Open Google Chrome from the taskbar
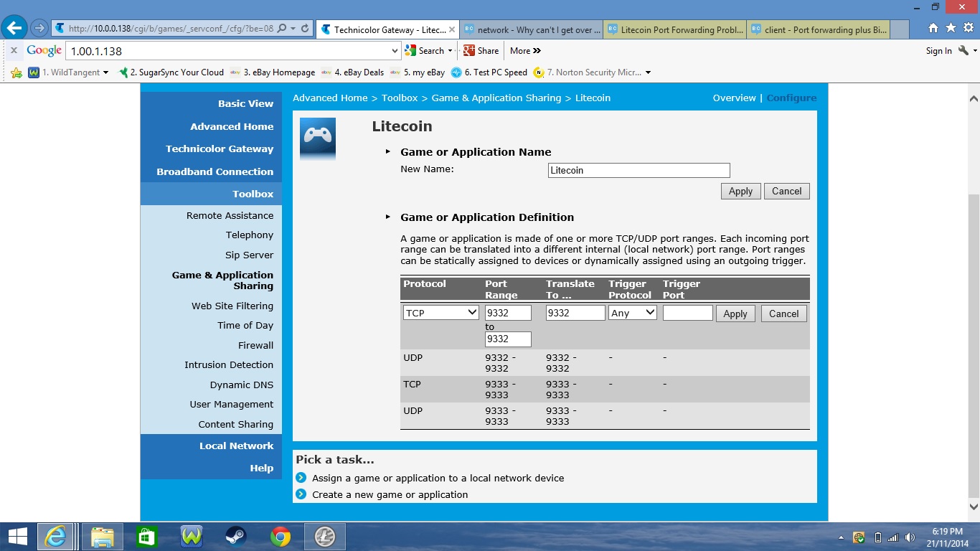 click(281, 537)
